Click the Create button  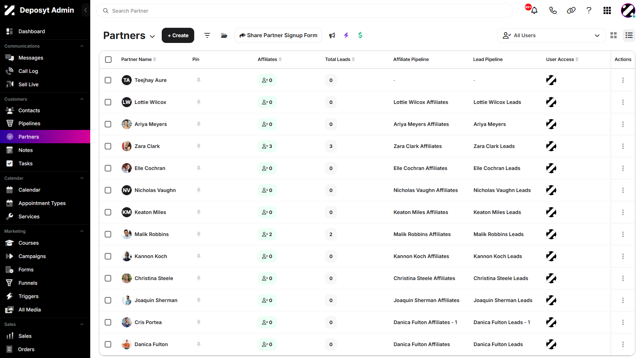[178, 35]
